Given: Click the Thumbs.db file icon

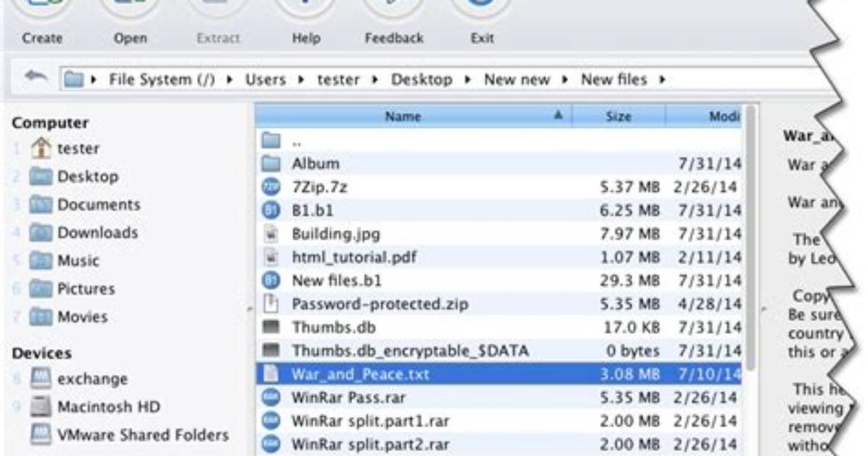Looking at the screenshot, I should tap(271, 327).
